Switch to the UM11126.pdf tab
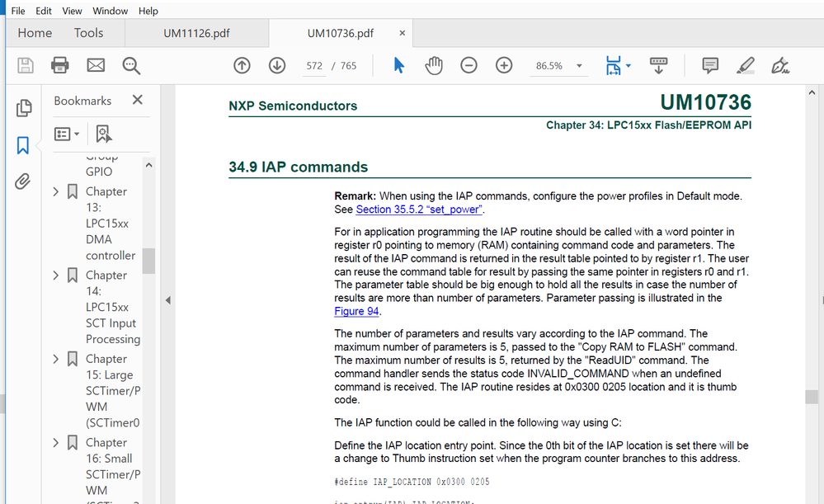 click(196, 33)
